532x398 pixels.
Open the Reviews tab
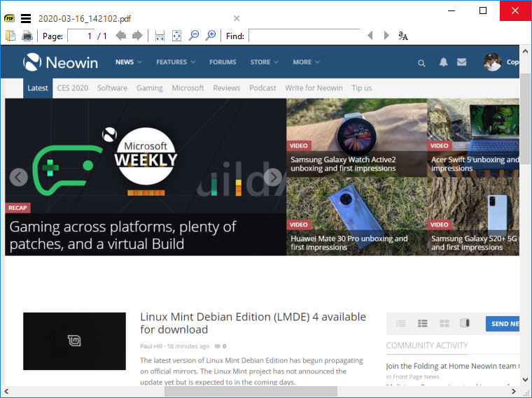227,88
